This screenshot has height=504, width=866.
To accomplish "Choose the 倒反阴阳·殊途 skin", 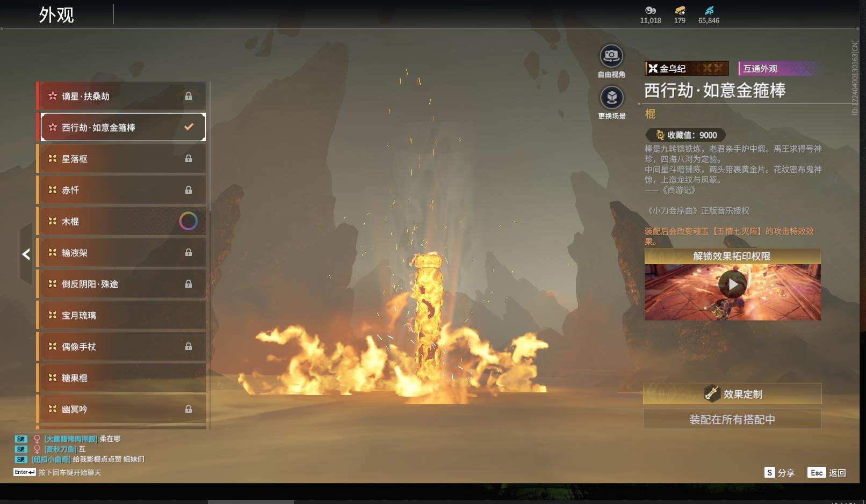I will pyautogui.click(x=121, y=284).
